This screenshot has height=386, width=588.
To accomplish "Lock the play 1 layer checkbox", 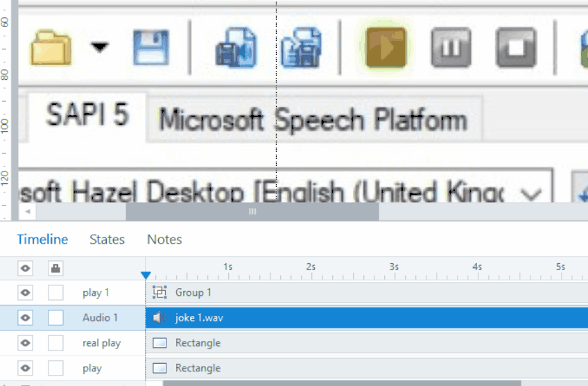I will point(55,293).
